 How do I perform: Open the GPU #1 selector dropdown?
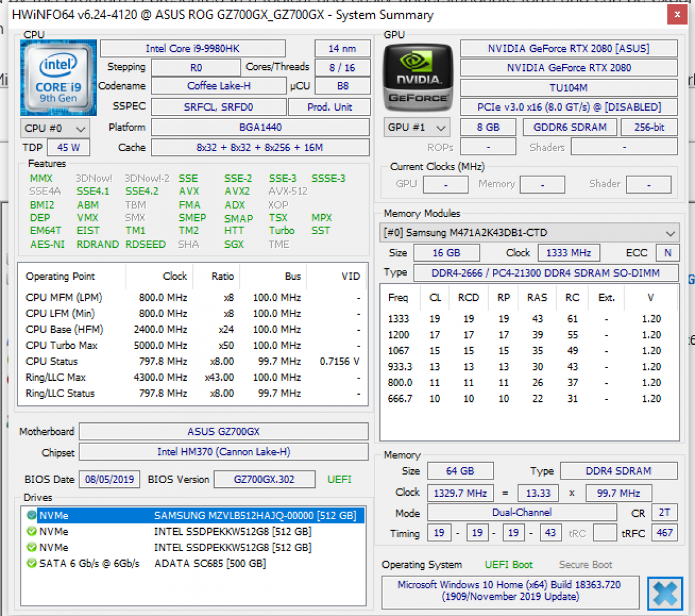[x=417, y=128]
